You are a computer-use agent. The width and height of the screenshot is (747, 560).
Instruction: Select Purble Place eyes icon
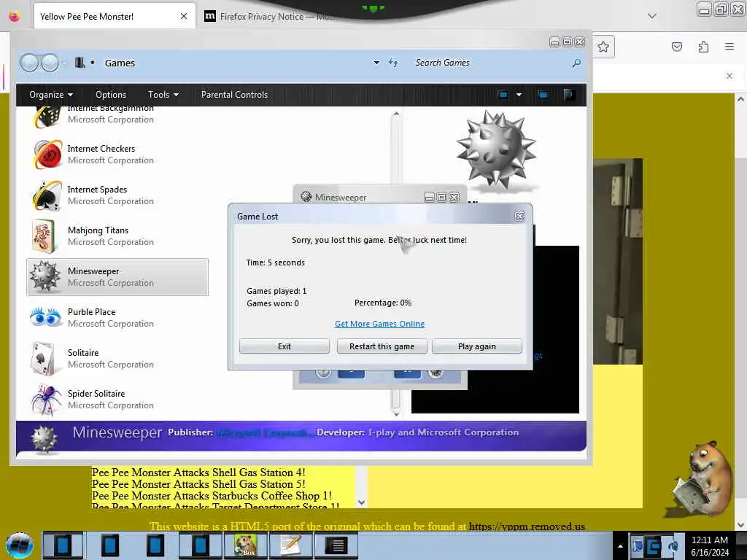coord(46,317)
